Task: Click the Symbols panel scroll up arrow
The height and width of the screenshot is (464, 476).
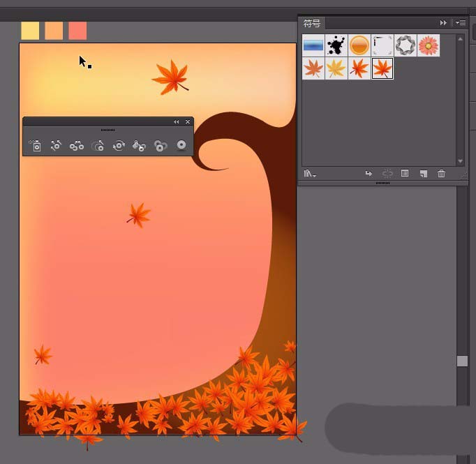Action: [460, 39]
